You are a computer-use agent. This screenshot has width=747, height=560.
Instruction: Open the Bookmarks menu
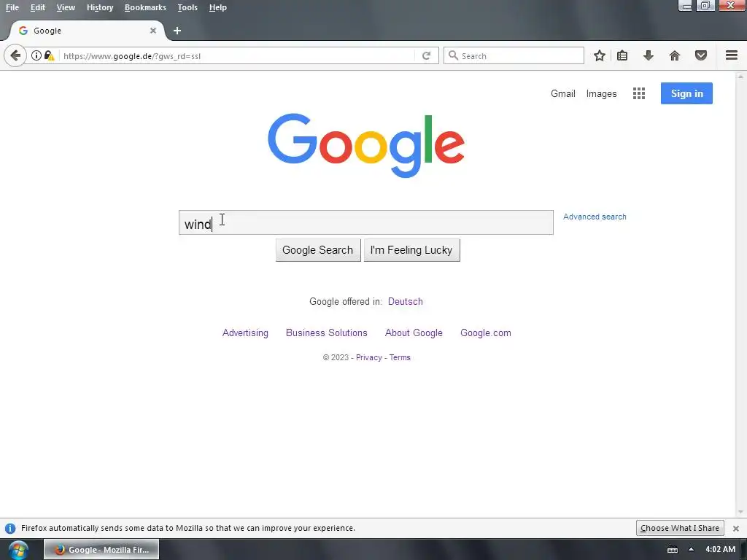(x=145, y=7)
